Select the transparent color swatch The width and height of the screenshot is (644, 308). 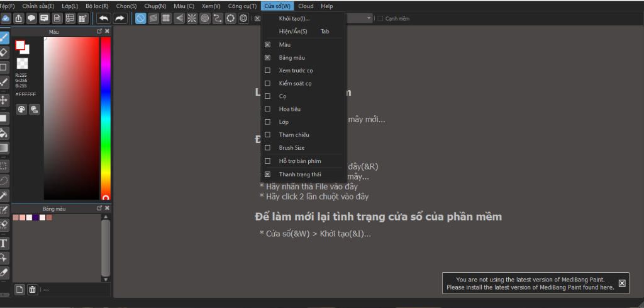(22, 64)
